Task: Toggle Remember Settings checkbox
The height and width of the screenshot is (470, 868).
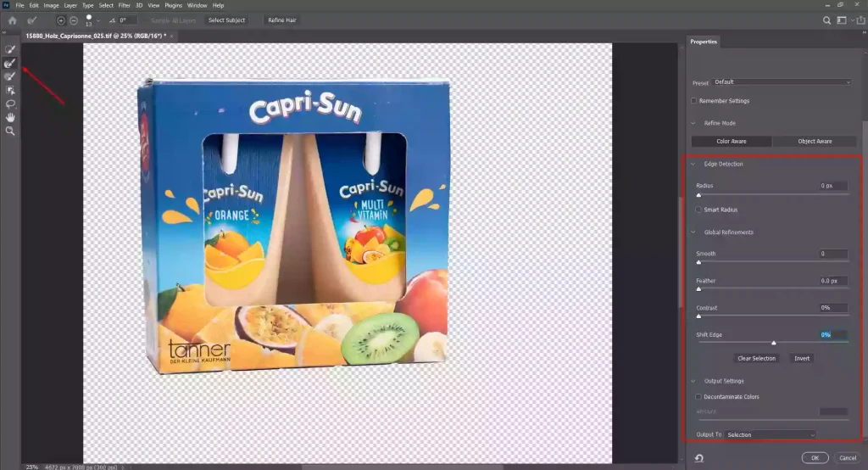Action: coord(693,101)
